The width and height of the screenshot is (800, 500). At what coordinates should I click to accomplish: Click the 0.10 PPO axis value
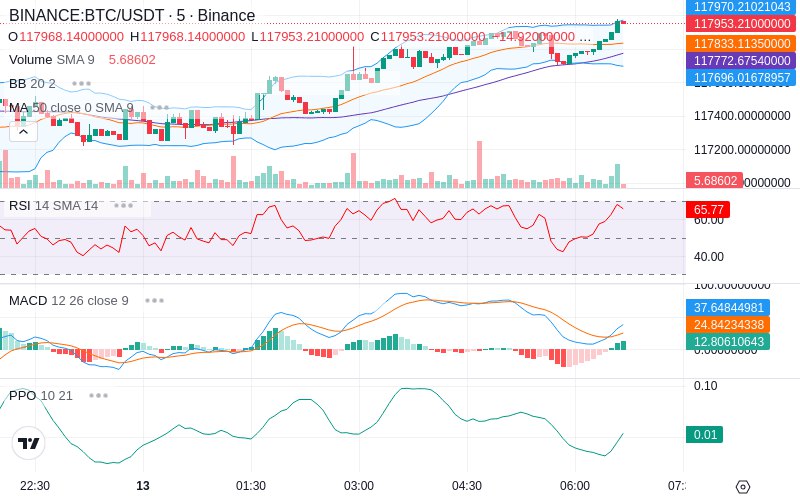[x=705, y=386]
